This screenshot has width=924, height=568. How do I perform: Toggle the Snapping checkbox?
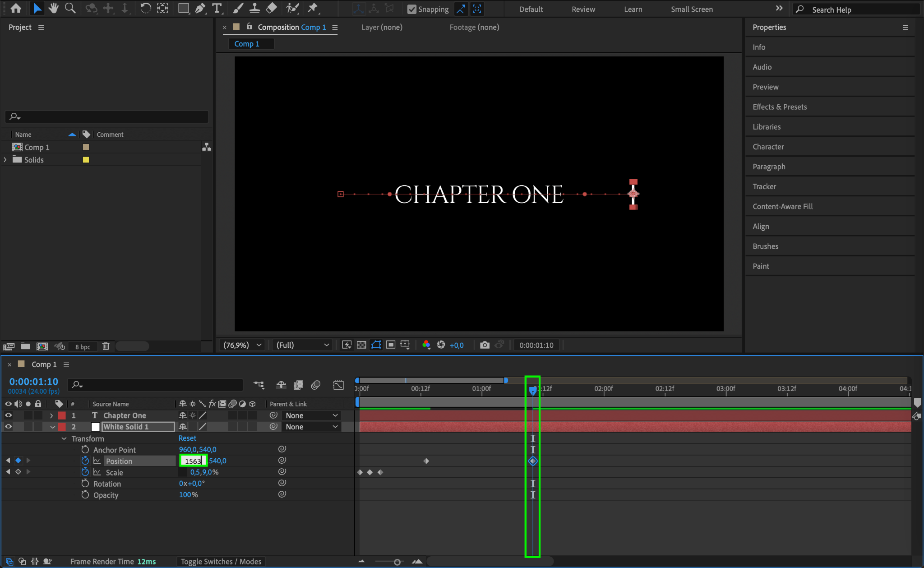click(x=411, y=9)
